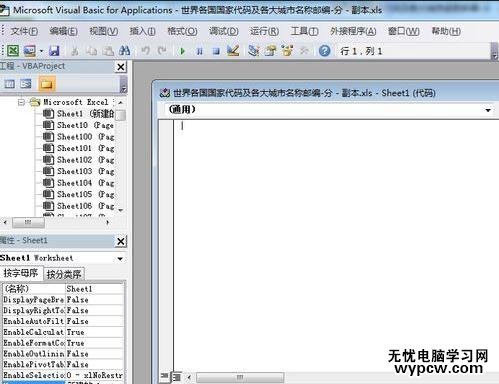Viewport: 499px width, 384px height.
Task: Click project tree horizontal scrollbar thumb
Action: point(28,222)
